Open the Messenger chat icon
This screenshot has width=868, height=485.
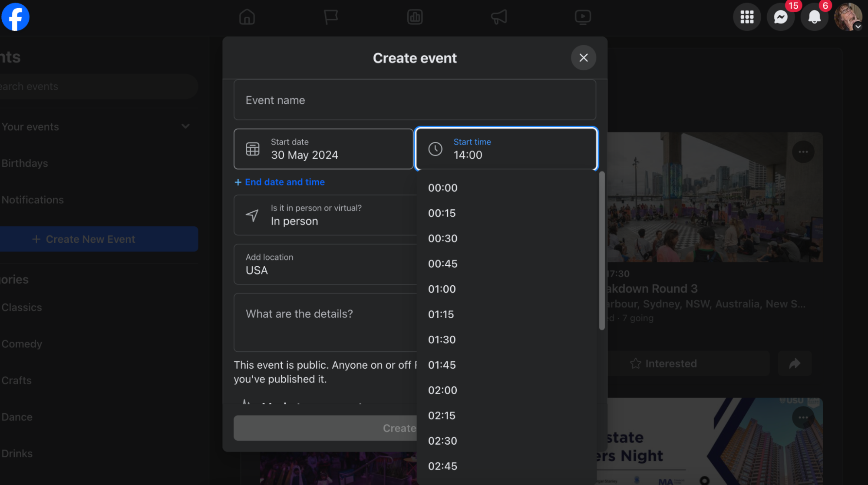[781, 17]
